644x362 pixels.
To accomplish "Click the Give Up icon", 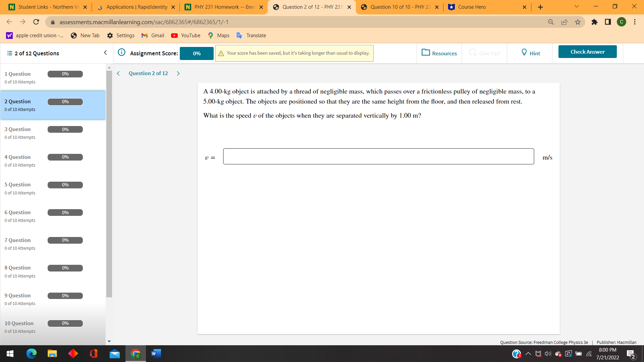I will (x=473, y=53).
